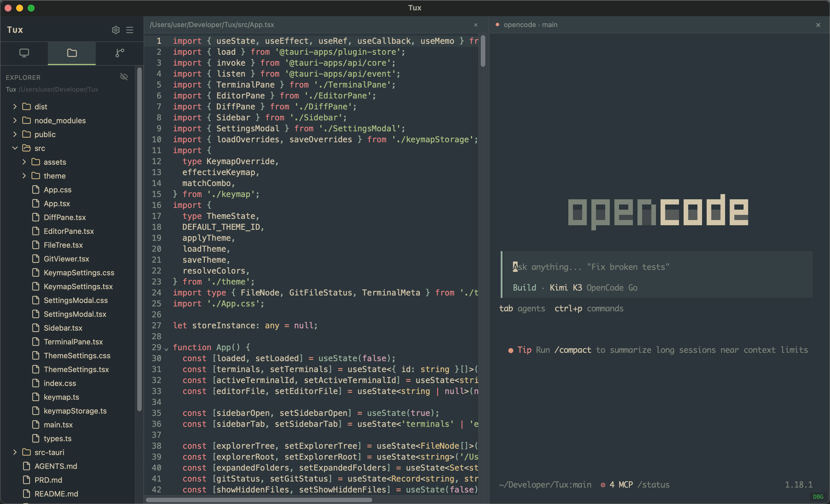Open index.css in the file tree
Image resolution: width=830 pixels, height=504 pixels.
coord(60,383)
